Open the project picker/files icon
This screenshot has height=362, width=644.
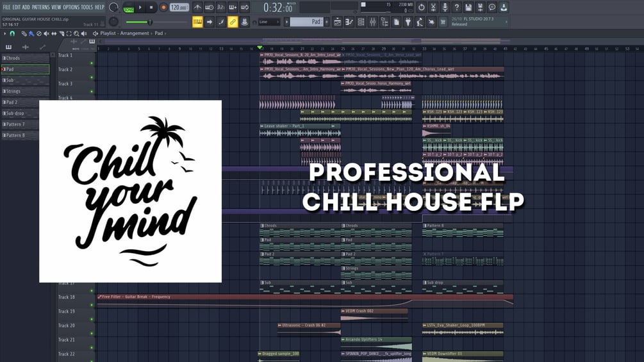pos(397,22)
